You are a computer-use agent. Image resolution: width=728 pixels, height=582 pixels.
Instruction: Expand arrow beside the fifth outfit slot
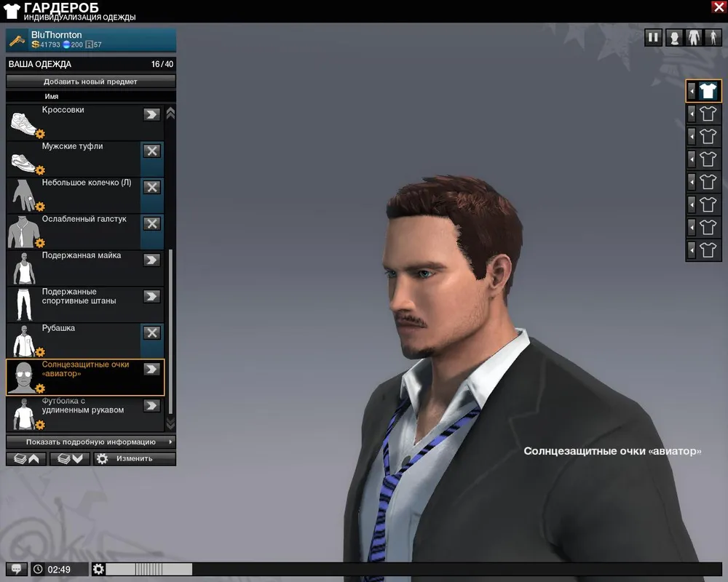point(692,182)
